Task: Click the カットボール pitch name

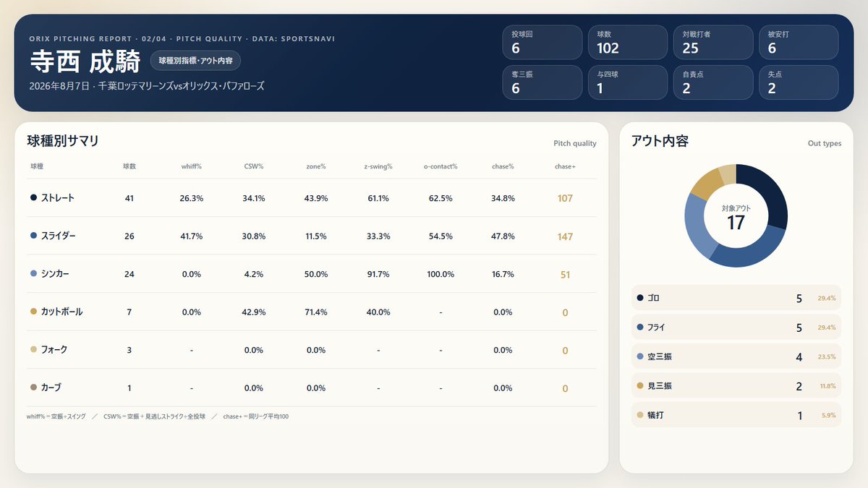Action: (x=62, y=312)
